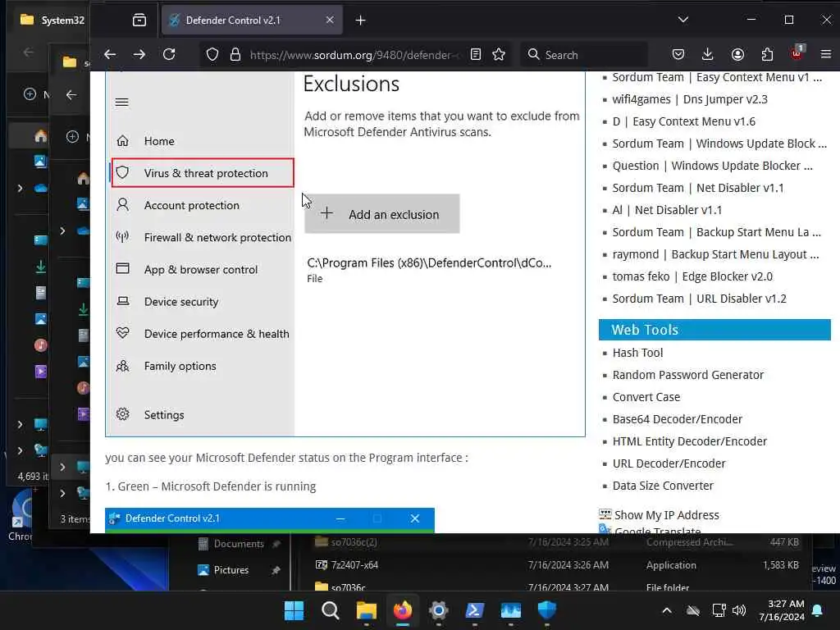Open Show My IP Address link
Screen dimensions: 840x630
666,515
